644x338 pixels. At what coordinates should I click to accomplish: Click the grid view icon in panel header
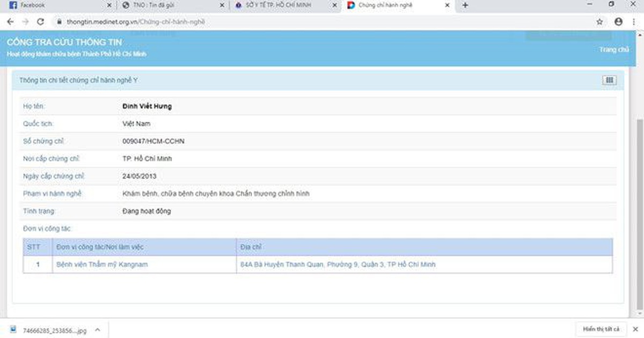click(x=609, y=80)
